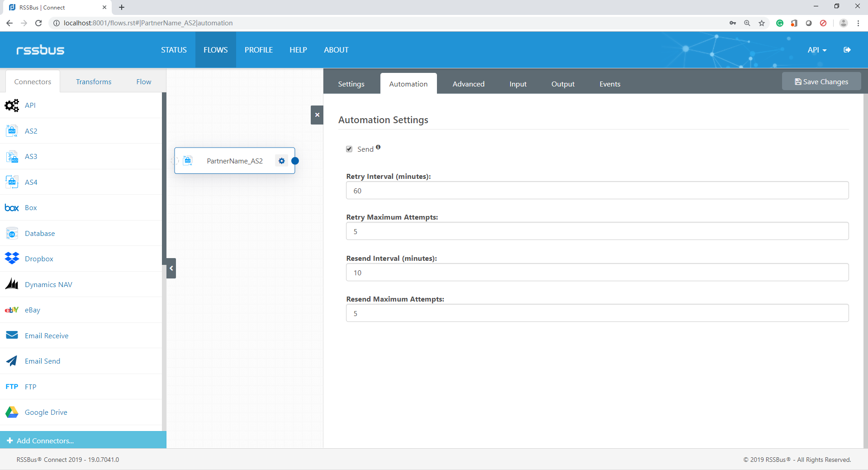
Task: Click the gear icon on PartnerName_AS2 connector
Action: pyautogui.click(x=281, y=161)
